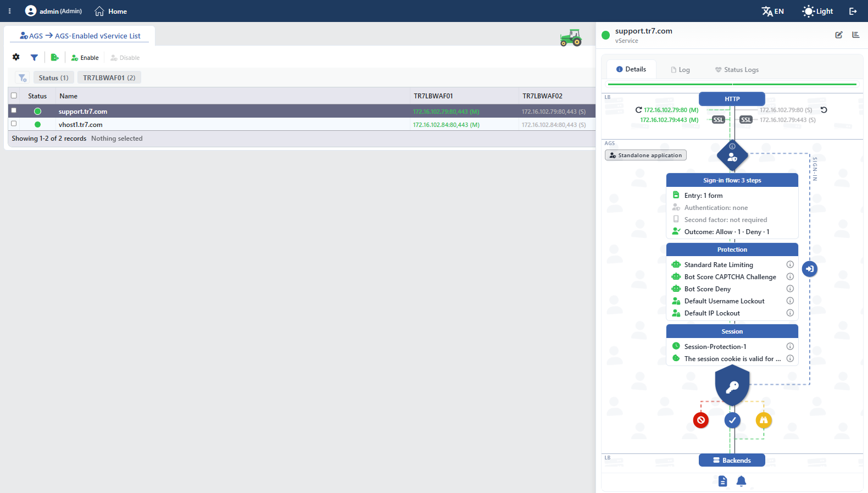Viewport: 868px width, 493px height.
Task: Click the yellow binoculars monitor outcome icon
Action: click(764, 420)
